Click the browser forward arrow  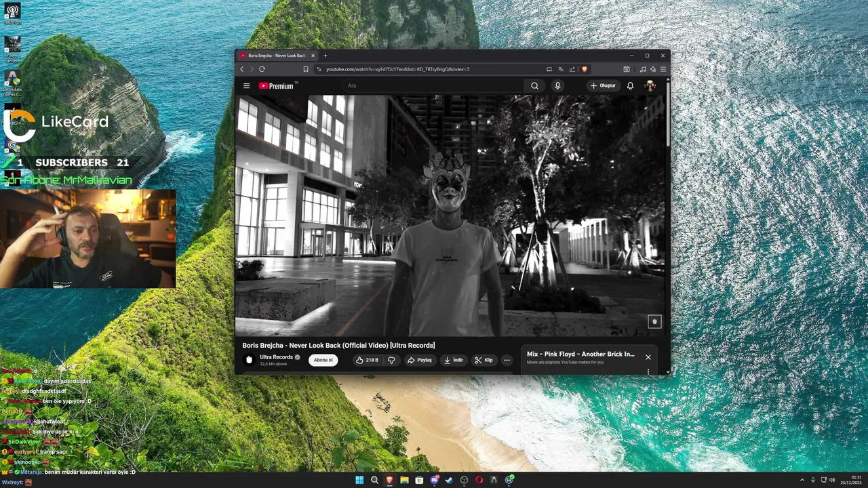tap(252, 69)
